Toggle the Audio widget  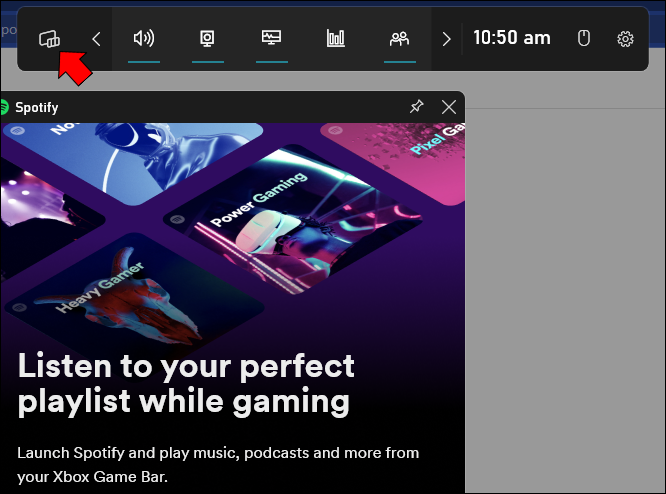point(144,39)
